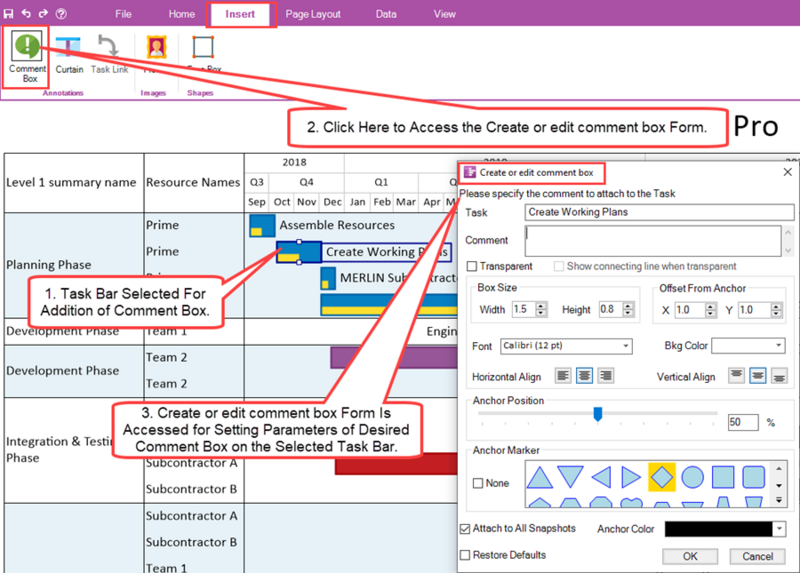
Task: Click the anchor position percent field
Action: point(743,422)
